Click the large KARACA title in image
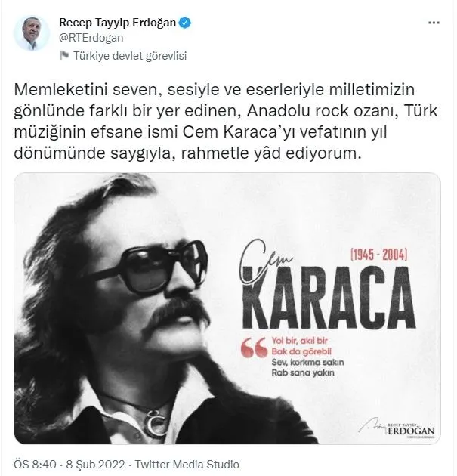The height and width of the screenshot is (476, 457). 329,298
